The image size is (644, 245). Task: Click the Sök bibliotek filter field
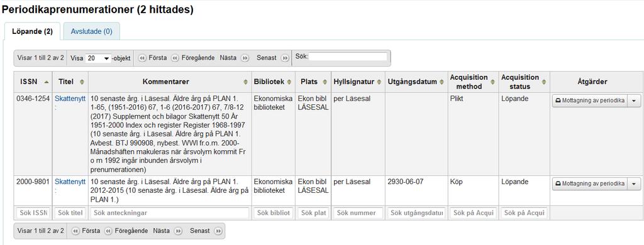[x=273, y=213]
